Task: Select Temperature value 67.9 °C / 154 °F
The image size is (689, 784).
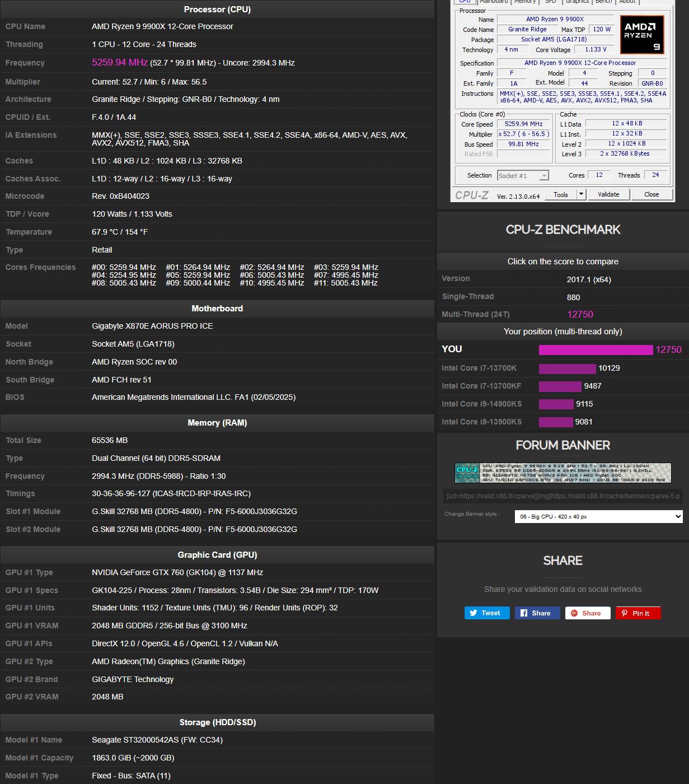Action: coord(120,232)
